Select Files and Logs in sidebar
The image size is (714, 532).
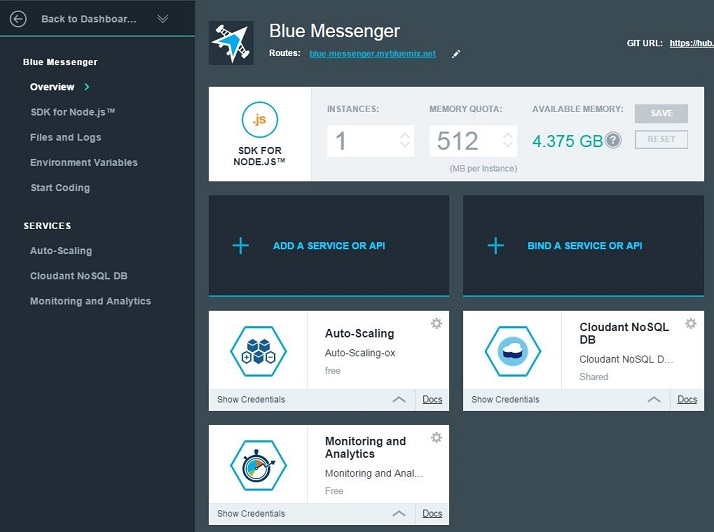click(x=66, y=138)
